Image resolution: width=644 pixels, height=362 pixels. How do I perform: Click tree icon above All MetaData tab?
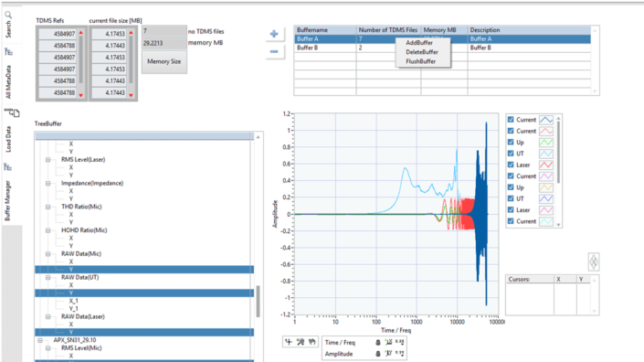8,52
